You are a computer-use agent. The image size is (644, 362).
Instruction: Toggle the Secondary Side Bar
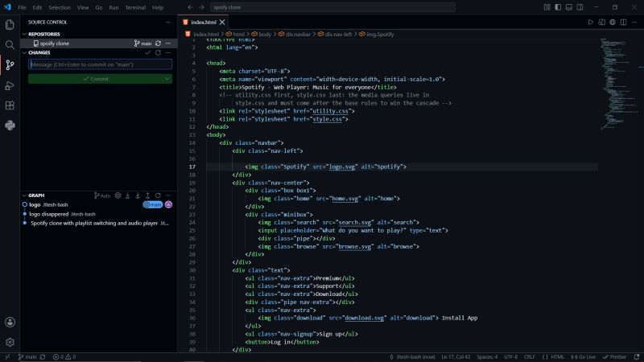[580, 7]
